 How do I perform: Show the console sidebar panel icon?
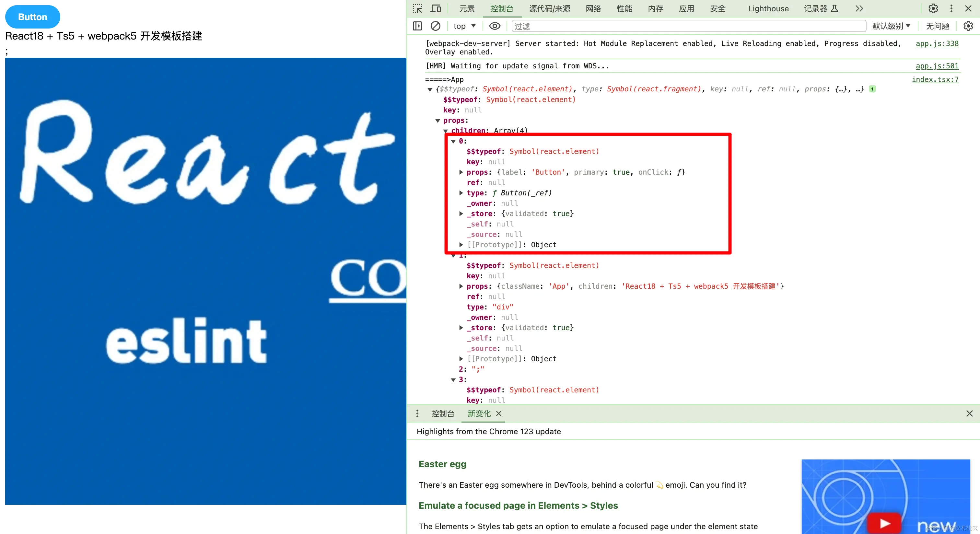(x=417, y=26)
